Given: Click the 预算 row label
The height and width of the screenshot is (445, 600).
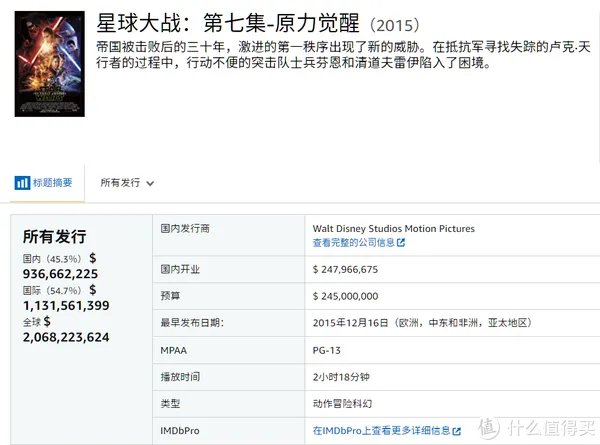Looking at the screenshot, I should tap(170, 296).
